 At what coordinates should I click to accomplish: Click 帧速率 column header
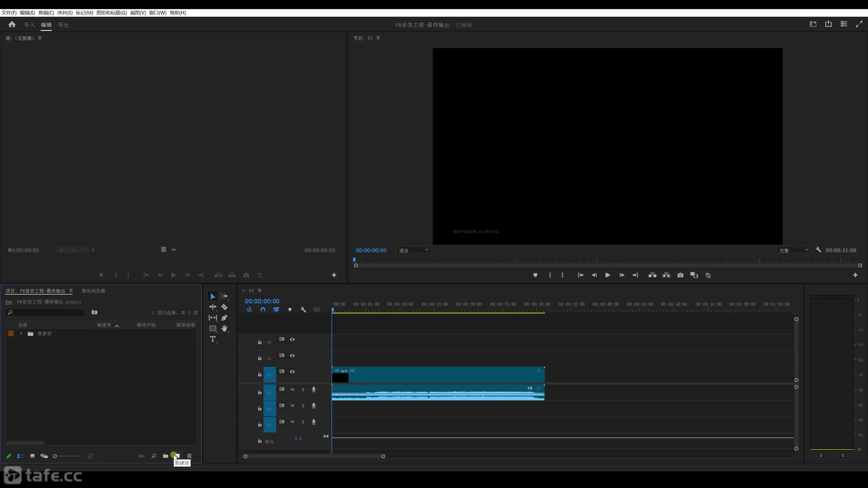pyautogui.click(x=104, y=325)
